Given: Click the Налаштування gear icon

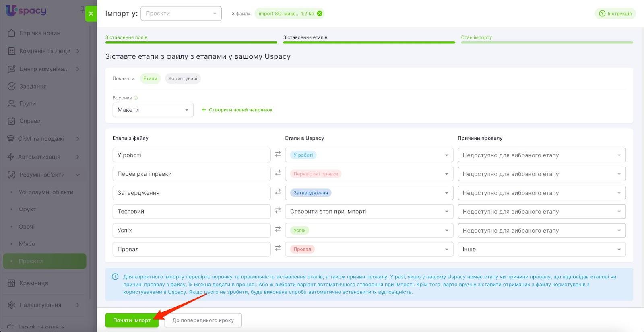Looking at the screenshot, I should coord(12,305).
